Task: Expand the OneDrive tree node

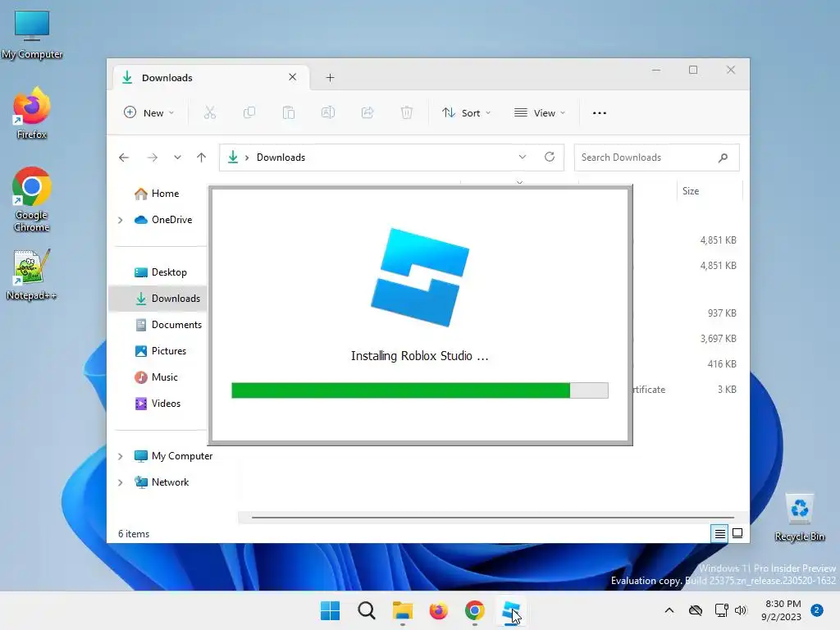Action: [x=121, y=220]
